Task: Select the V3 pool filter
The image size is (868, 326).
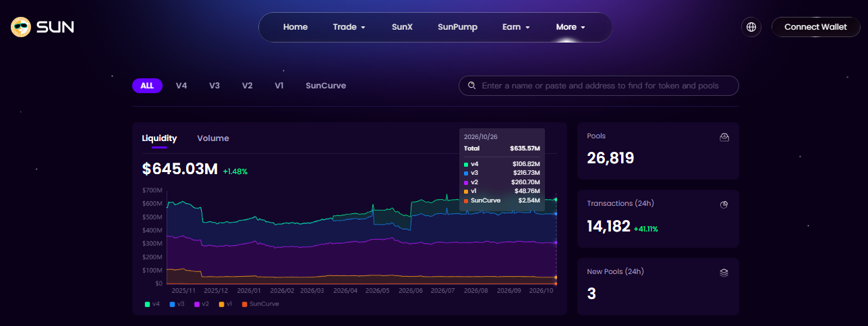Action: pyautogui.click(x=214, y=86)
